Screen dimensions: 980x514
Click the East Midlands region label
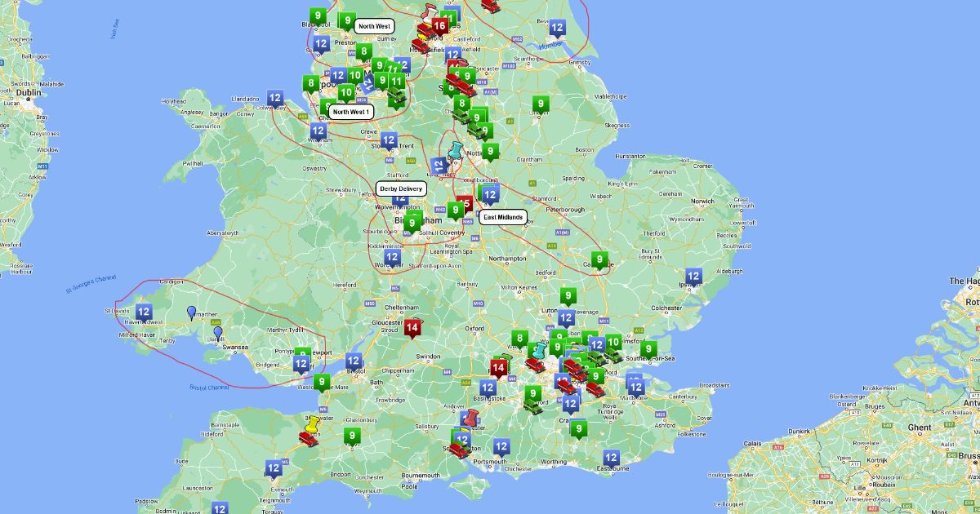tap(503, 217)
